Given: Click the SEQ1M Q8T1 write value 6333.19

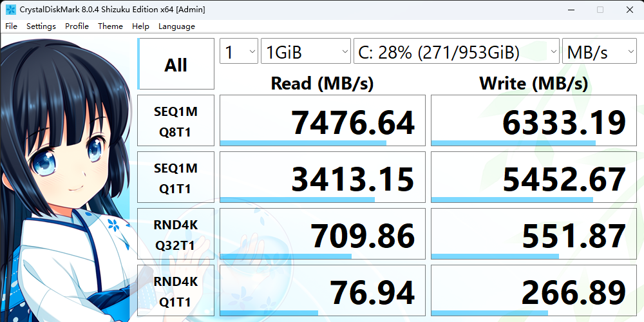Looking at the screenshot, I should click(534, 120).
